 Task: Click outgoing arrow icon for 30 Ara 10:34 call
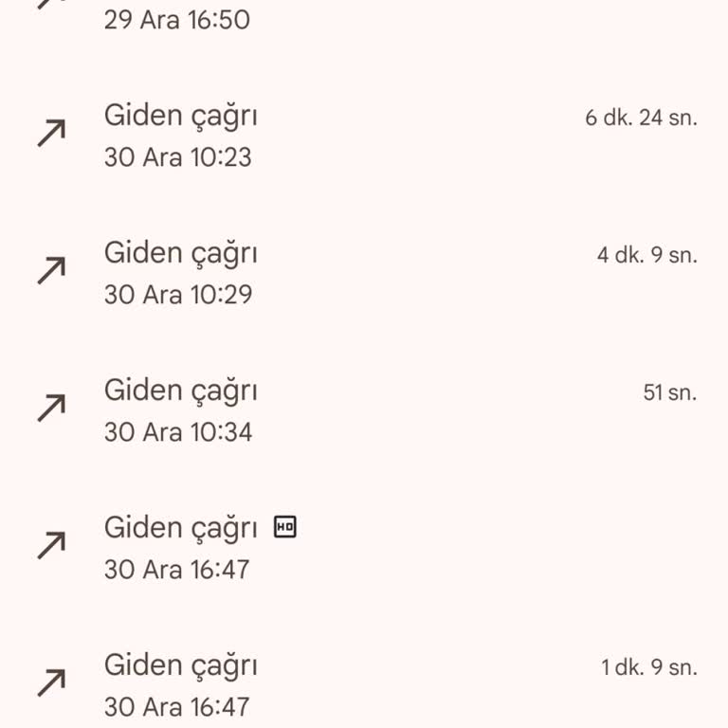(x=51, y=409)
